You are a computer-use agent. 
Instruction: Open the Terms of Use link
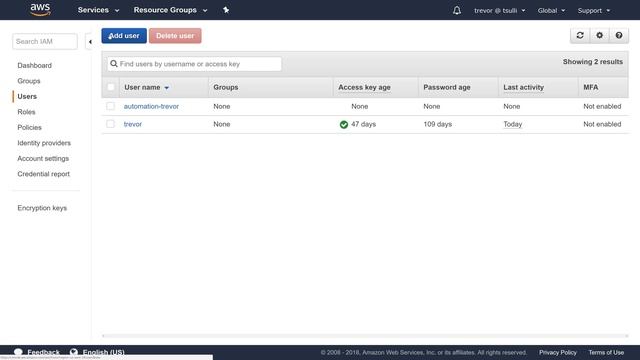pyautogui.click(x=606, y=352)
